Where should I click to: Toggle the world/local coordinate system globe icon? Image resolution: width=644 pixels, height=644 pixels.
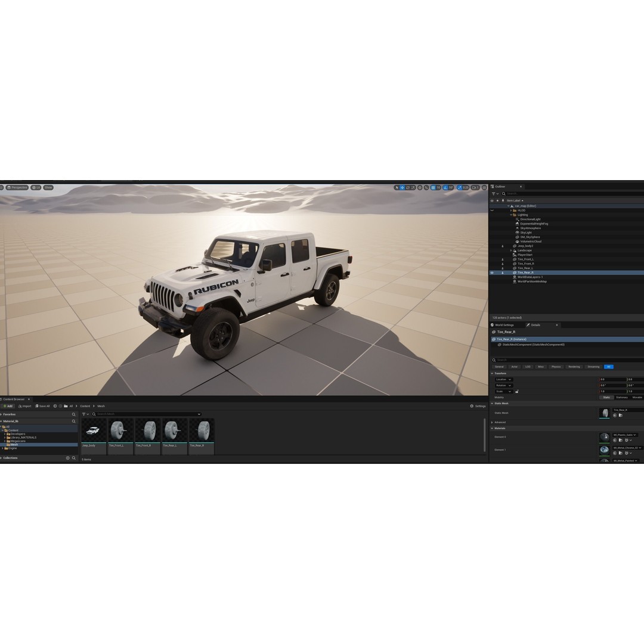click(420, 188)
